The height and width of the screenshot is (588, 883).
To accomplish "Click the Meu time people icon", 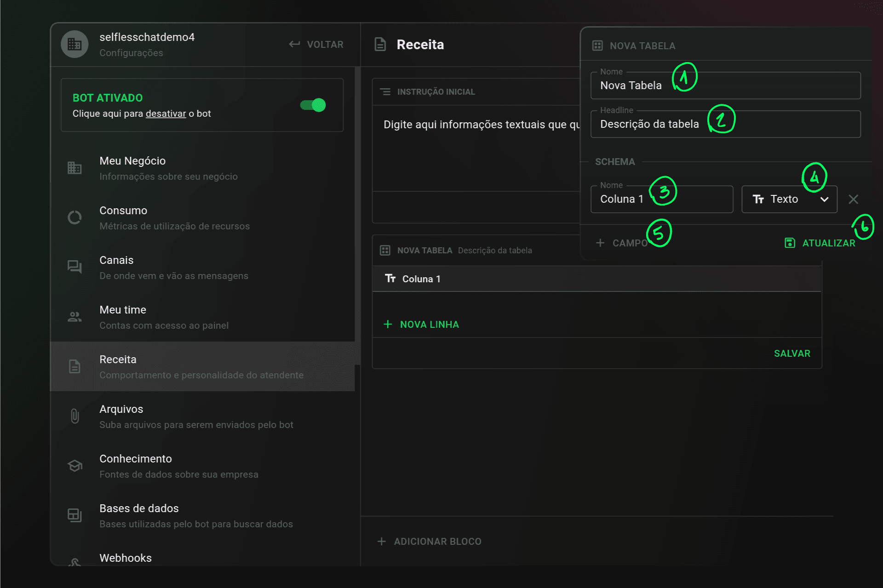I will [x=75, y=317].
